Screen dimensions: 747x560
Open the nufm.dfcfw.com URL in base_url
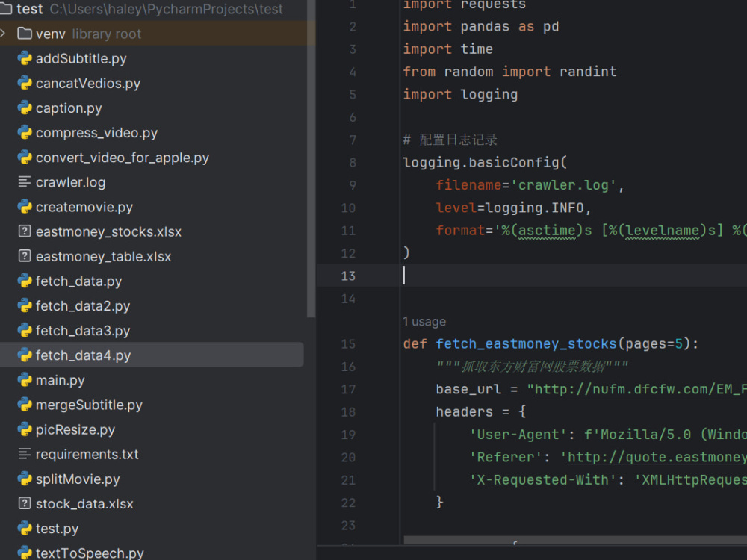coord(640,389)
